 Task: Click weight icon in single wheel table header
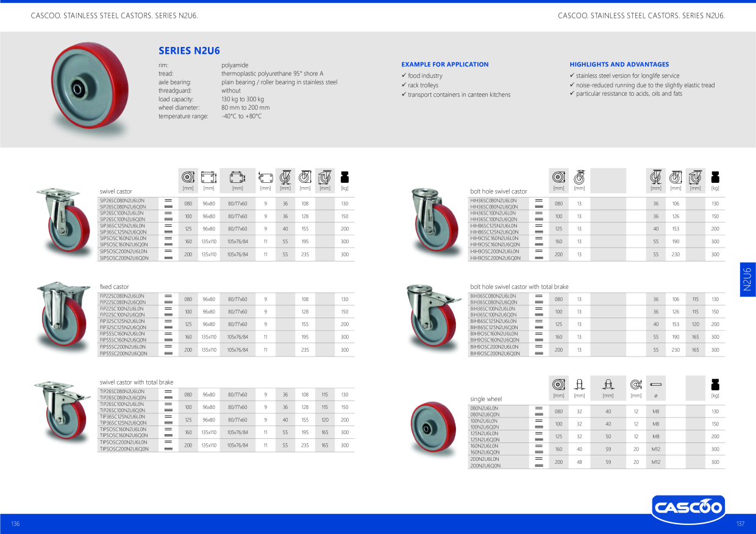coord(715,385)
